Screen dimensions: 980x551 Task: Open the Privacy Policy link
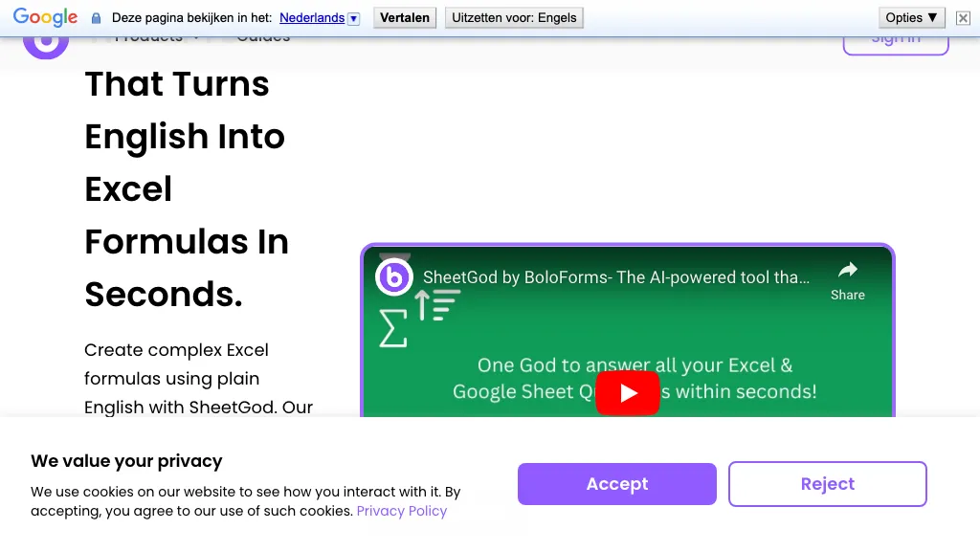point(401,511)
